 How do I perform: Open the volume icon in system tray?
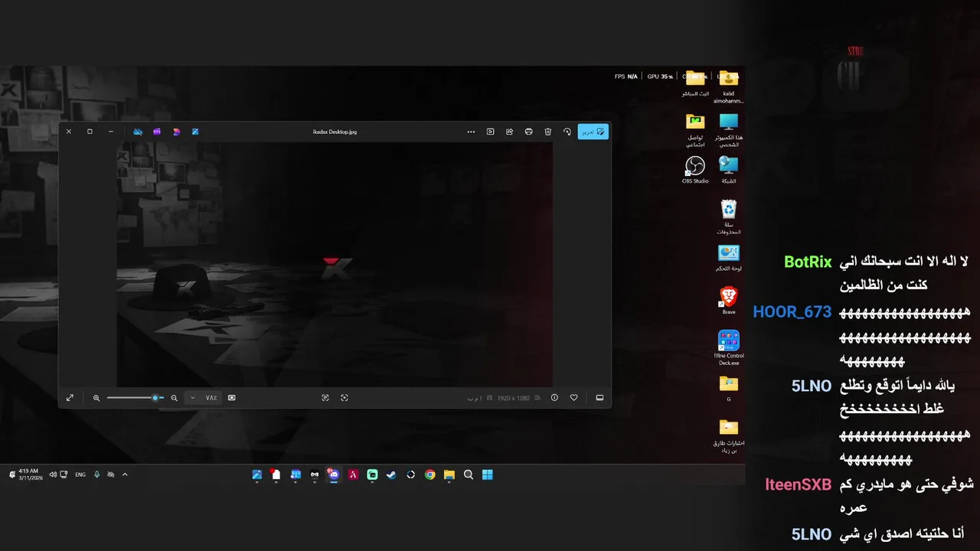tap(53, 474)
